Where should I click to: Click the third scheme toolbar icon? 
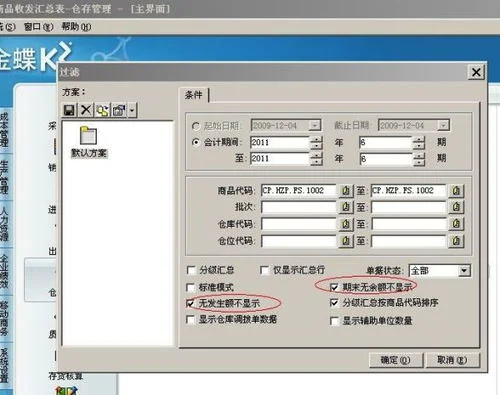[102, 110]
